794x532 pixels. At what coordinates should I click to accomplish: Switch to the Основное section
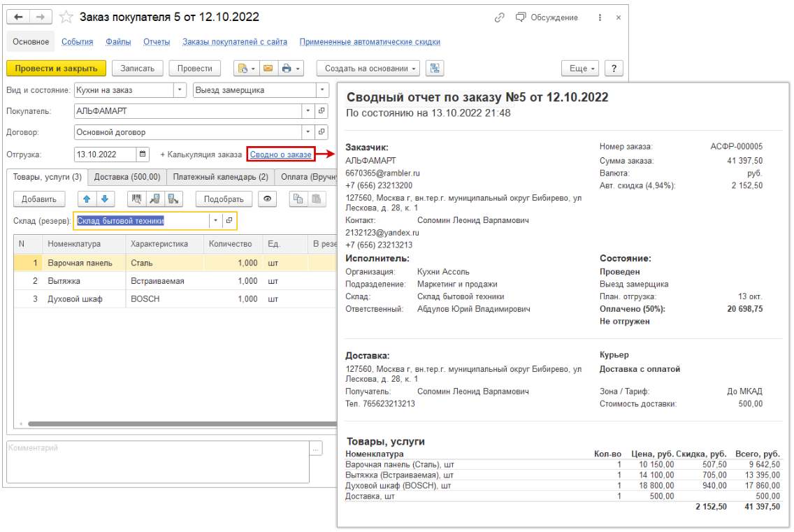click(31, 41)
